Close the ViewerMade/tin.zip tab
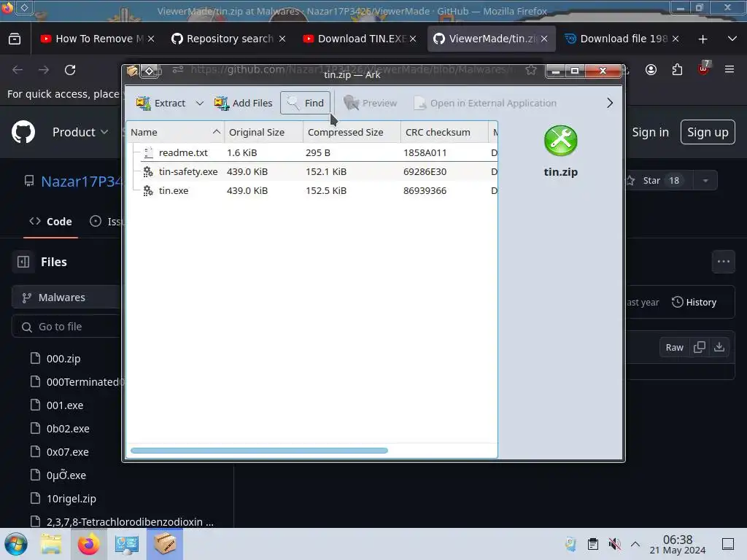 coord(544,39)
